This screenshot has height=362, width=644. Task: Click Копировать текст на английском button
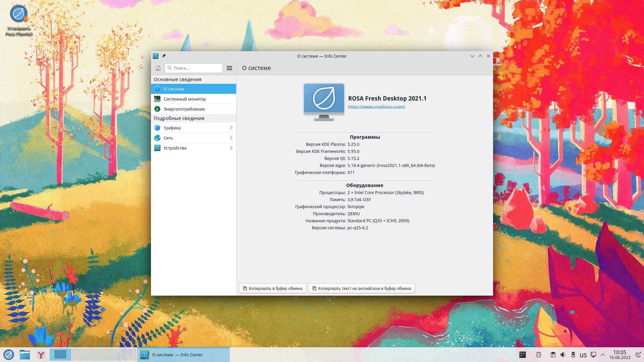tap(361, 288)
